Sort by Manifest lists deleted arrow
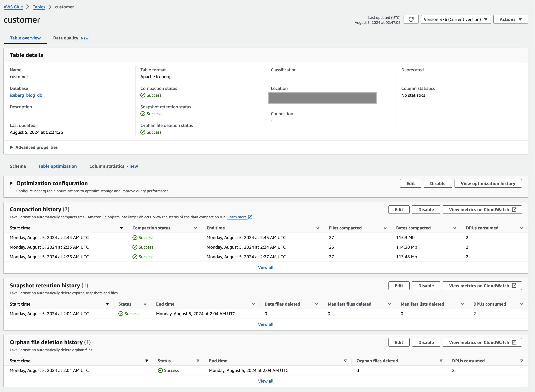 462,304
